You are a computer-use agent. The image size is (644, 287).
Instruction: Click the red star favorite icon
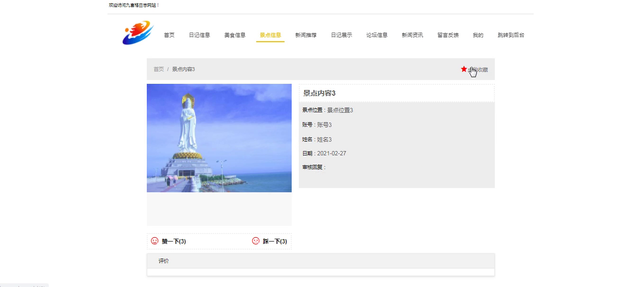pyautogui.click(x=464, y=69)
